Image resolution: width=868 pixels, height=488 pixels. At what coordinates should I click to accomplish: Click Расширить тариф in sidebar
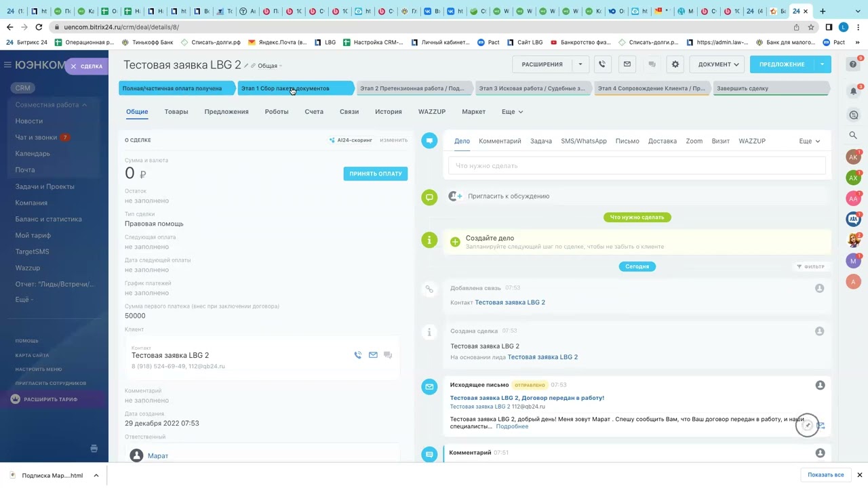[50, 399]
